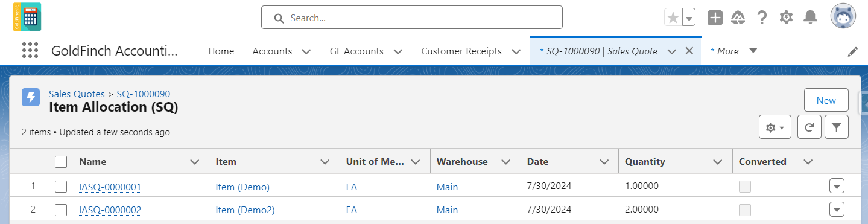The height and width of the screenshot is (224, 868).
Task: Open the Accounts tab
Action: pyautogui.click(x=272, y=51)
